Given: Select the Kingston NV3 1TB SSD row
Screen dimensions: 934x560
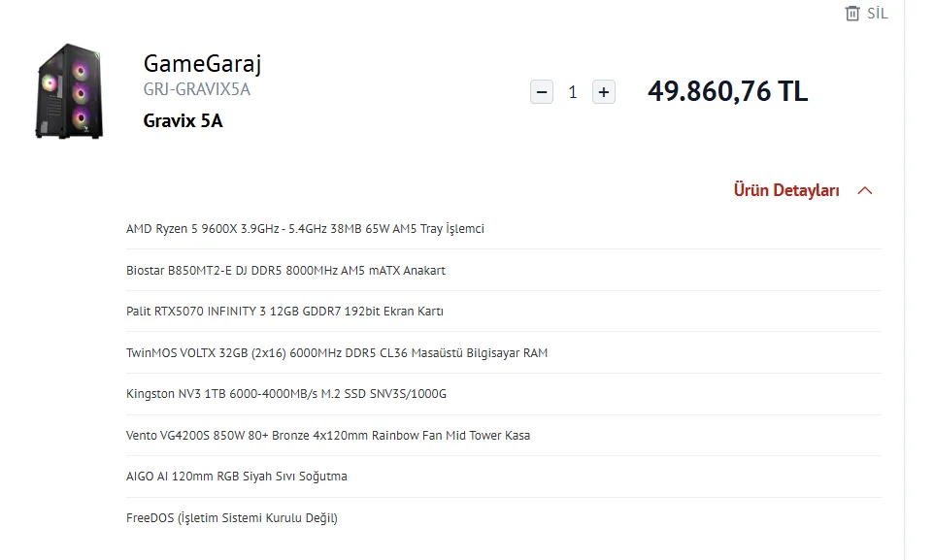Looking at the screenshot, I should (x=286, y=394).
